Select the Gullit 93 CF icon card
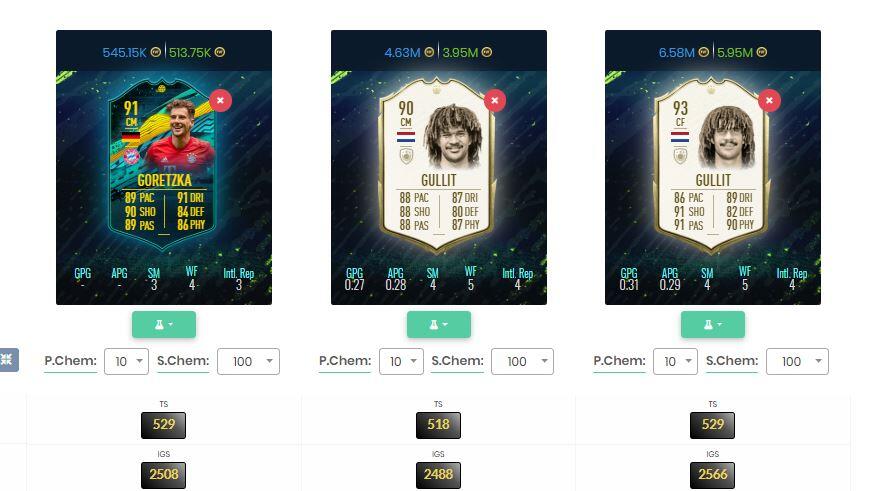The height and width of the screenshot is (491, 880). point(713,164)
